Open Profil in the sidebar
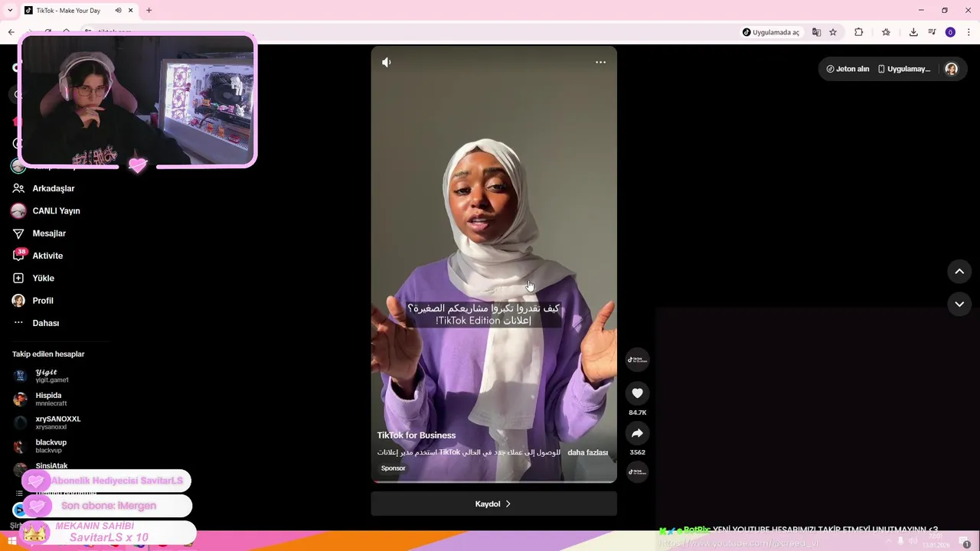The image size is (980, 551). (43, 301)
